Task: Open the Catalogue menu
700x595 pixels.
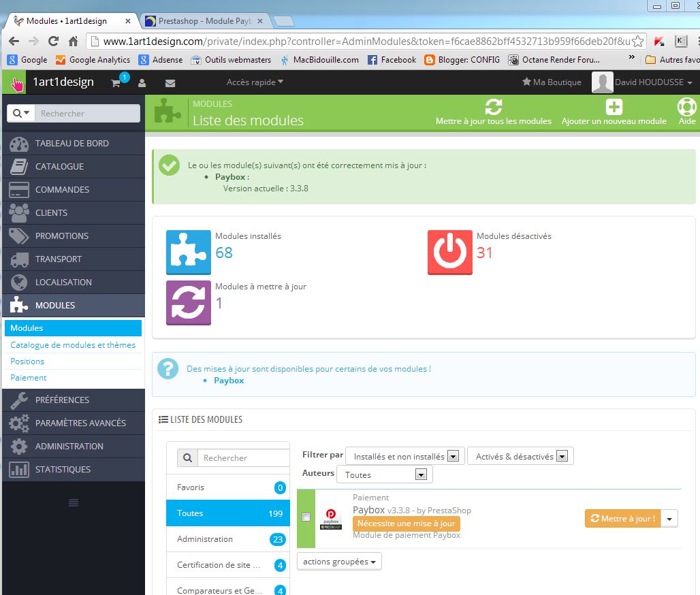Action: 74,167
